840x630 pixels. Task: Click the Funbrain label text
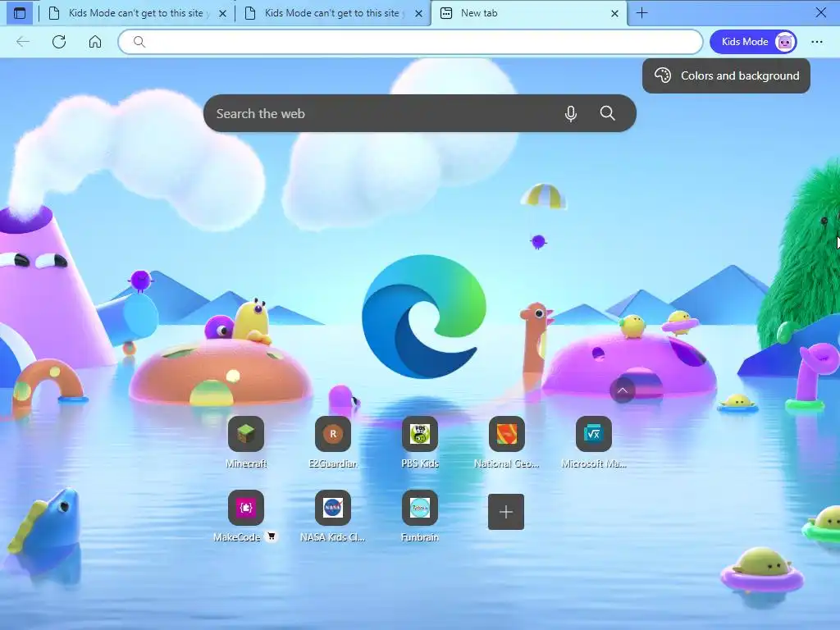click(x=420, y=537)
